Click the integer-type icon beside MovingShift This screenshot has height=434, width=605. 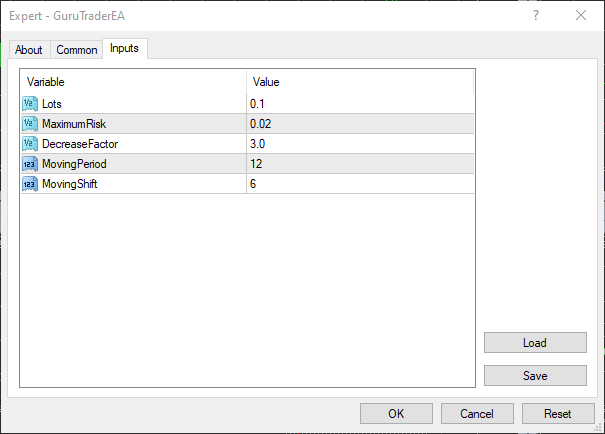[x=30, y=184]
